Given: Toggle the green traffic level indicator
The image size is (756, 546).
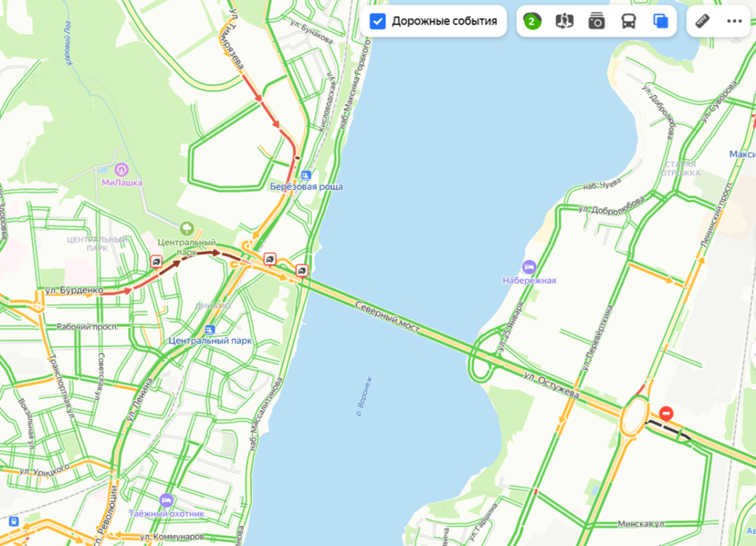Looking at the screenshot, I should click(532, 21).
